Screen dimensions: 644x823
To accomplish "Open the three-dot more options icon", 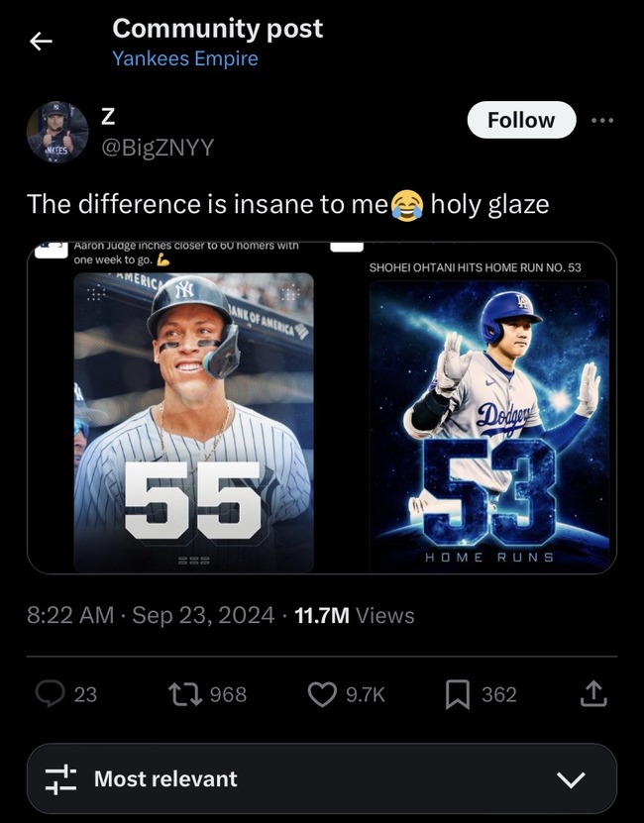I will click(602, 119).
